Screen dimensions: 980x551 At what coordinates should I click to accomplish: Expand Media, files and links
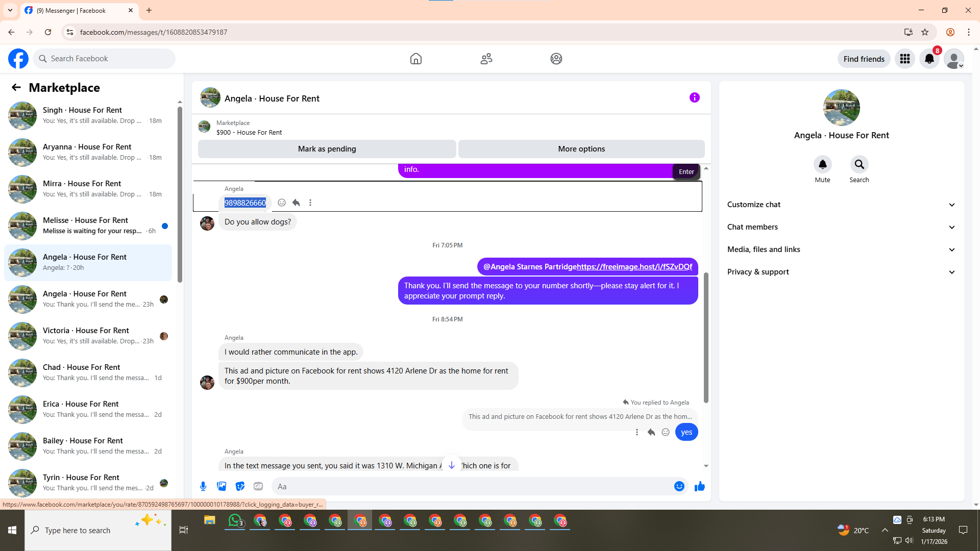tap(841, 249)
